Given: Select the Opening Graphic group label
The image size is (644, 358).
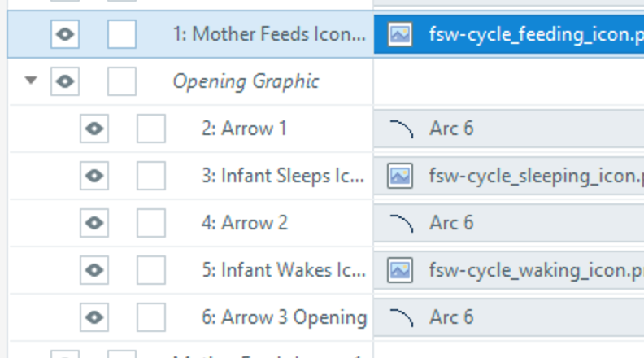Looking at the screenshot, I should click(246, 81).
